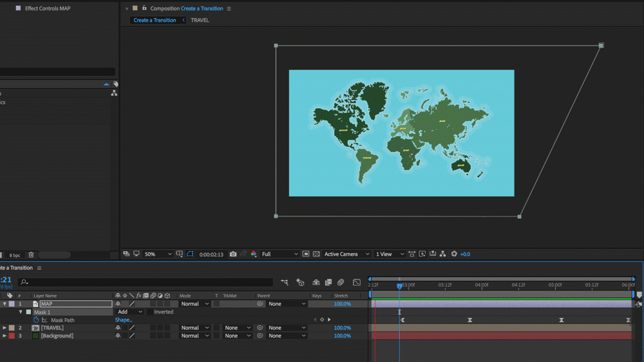
Task: Toggle mask and shape path visibility icon
Action: pyautogui.click(x=190, y=254)
